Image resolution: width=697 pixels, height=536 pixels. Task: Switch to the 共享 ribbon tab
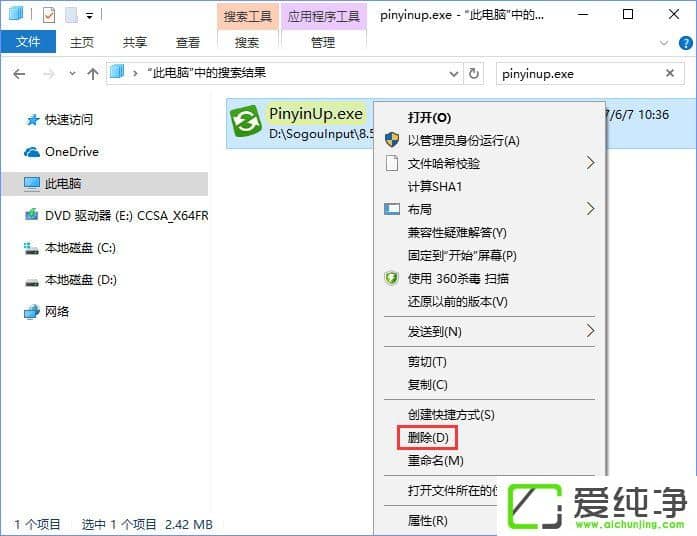135,42
